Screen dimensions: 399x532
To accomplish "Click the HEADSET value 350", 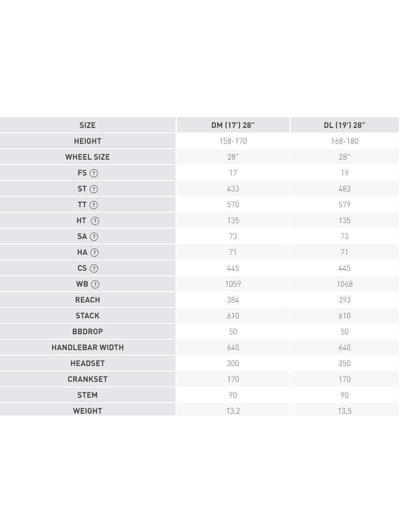I will pos(345,363).
